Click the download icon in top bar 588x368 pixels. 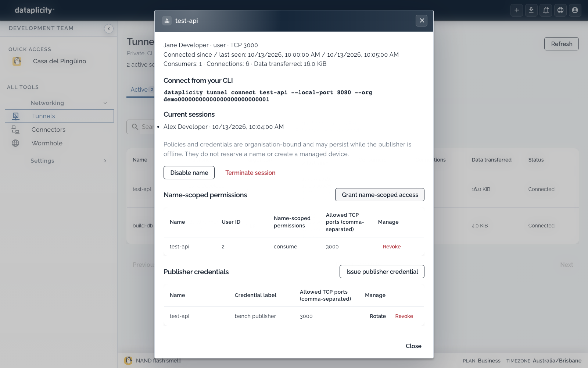(531, 10)
